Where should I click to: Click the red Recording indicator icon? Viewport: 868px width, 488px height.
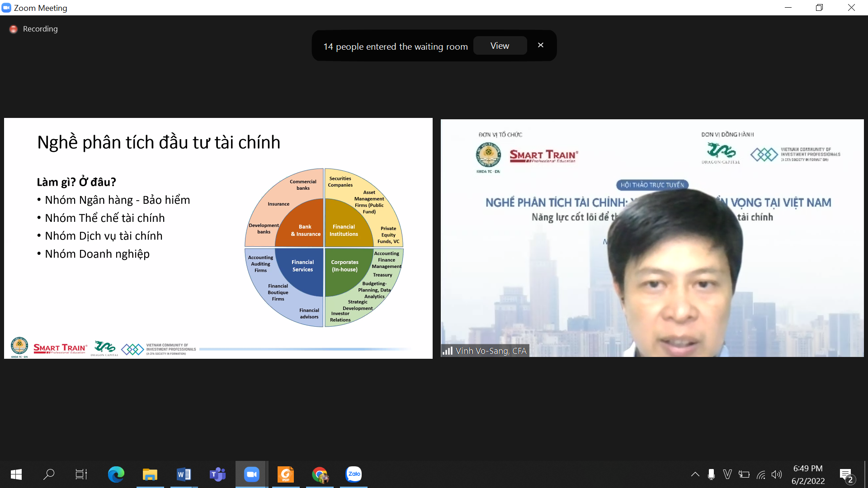(14, 29)
